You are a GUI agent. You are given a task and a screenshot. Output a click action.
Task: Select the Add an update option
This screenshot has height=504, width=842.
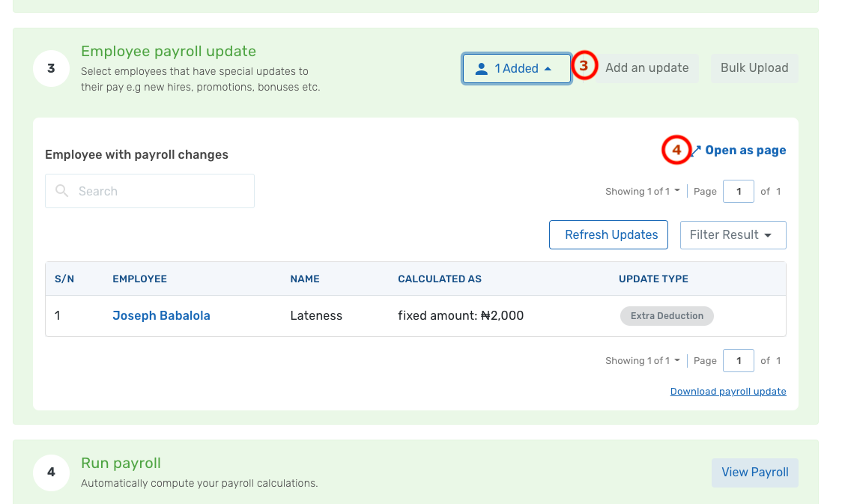[x=646, y=67]
